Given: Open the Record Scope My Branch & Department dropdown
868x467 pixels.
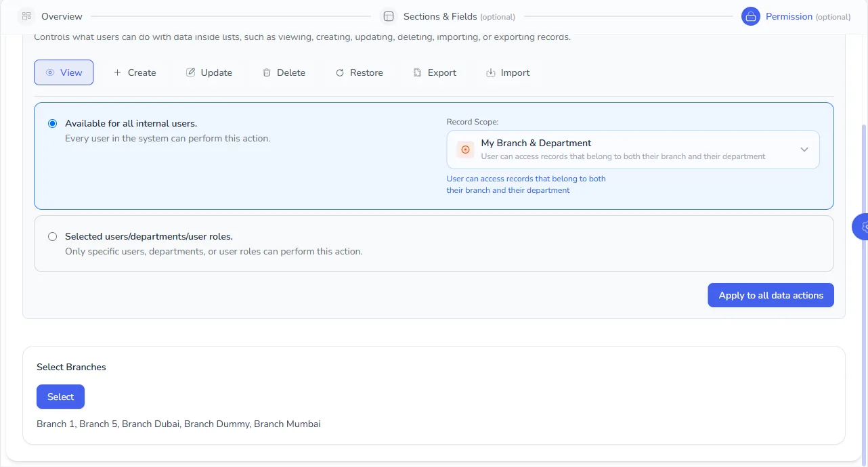Looking at the screenshot, I should 633,150.
